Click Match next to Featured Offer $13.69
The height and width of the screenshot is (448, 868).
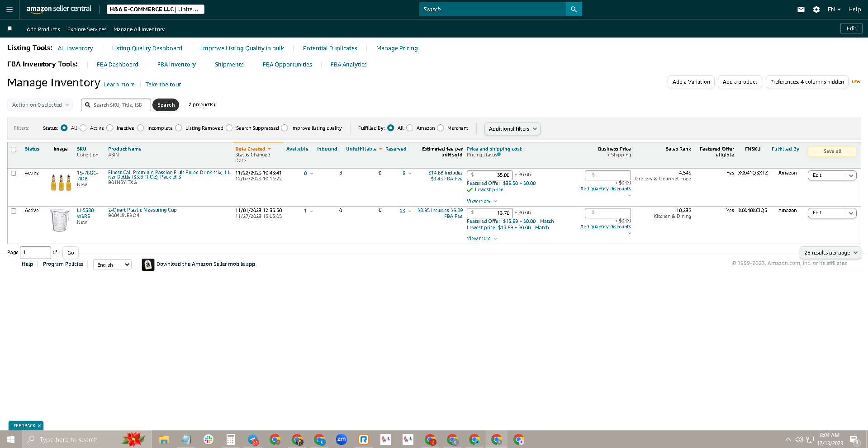[x=547, y=222]
